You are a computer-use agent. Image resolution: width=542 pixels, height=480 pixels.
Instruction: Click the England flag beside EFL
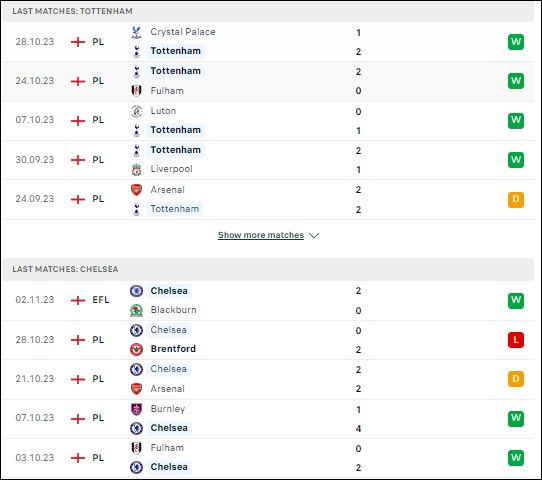78,300
